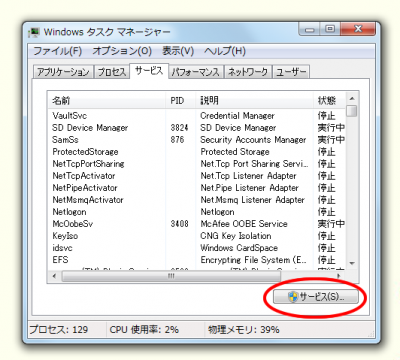
Task: Minimize the Task Manager window
Action: [310, 29]
